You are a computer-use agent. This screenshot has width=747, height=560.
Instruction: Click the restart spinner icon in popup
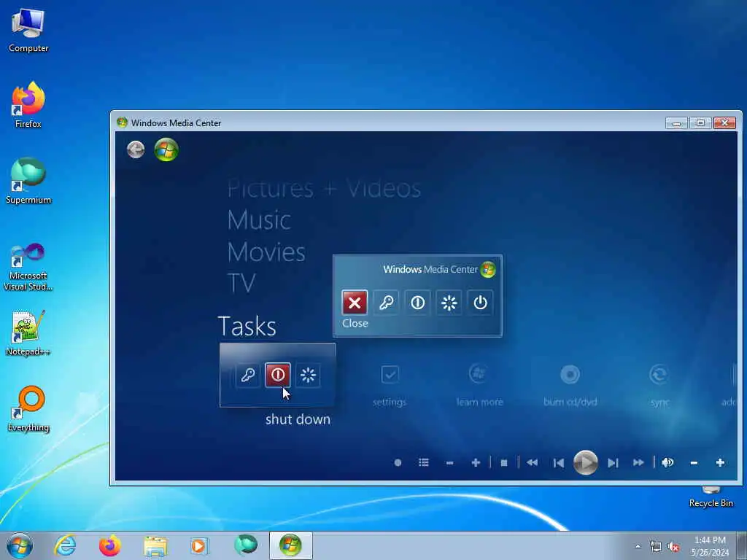point(449,303)
